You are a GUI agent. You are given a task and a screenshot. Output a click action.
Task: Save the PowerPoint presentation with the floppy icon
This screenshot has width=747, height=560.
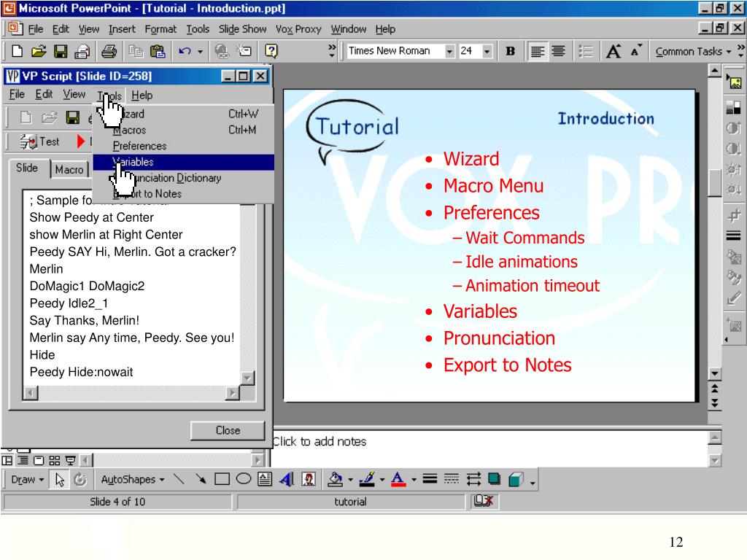(61, 51)
